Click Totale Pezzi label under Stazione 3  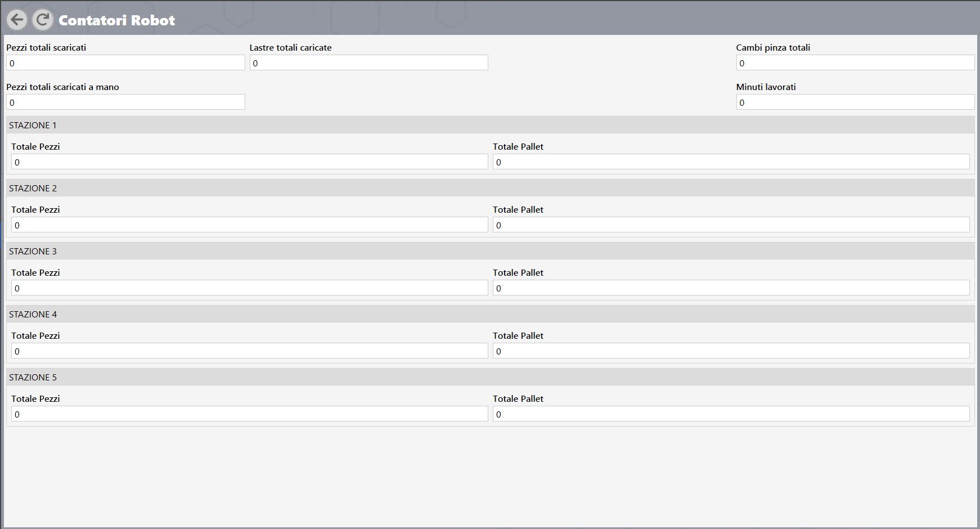[35, 272]
